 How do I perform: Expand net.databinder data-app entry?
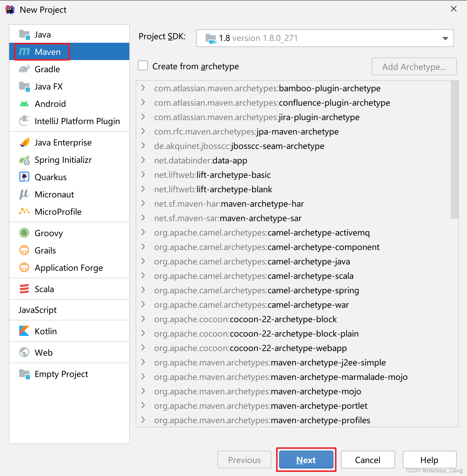pyautogui.click(x=143, y=160)
